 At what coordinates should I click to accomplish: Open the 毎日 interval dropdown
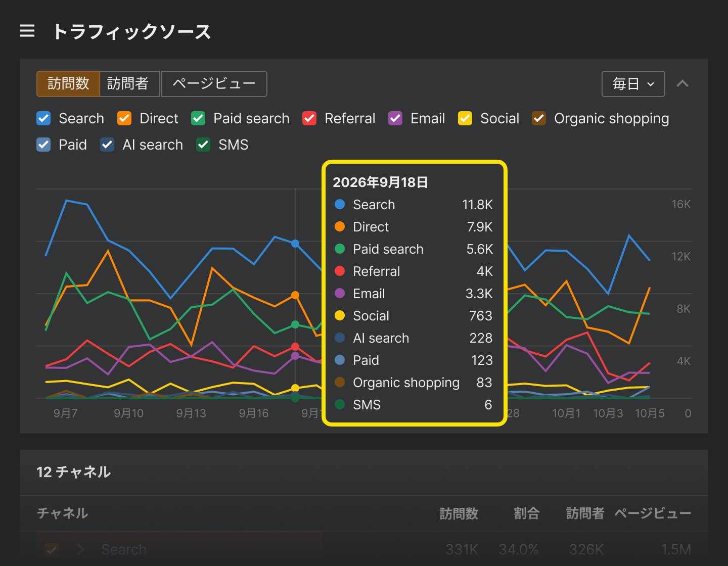coord(633,84)
